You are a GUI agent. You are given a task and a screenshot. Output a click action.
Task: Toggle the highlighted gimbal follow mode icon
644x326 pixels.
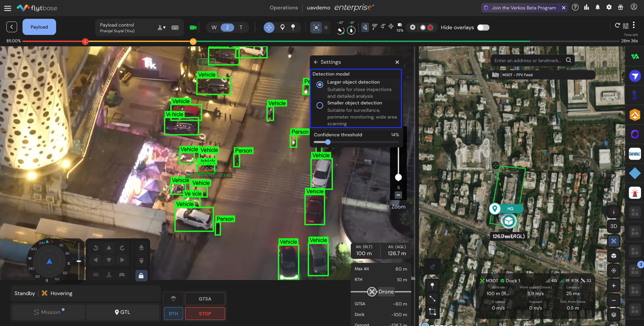click(x=365, y=27)
